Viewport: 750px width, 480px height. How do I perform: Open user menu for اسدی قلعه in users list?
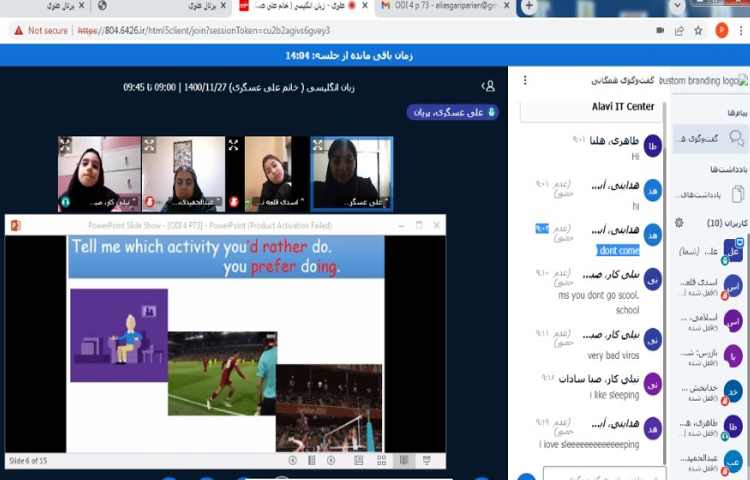pos(711,287)
